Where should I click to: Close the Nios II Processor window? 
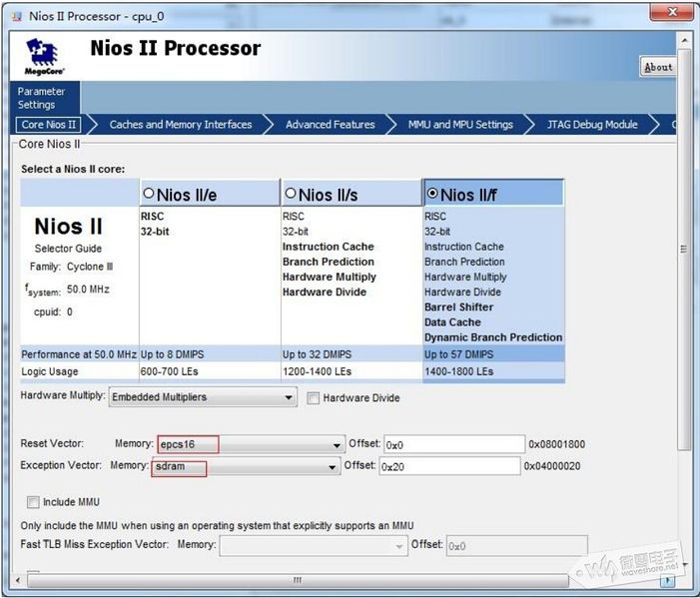(x=672, y=12)
